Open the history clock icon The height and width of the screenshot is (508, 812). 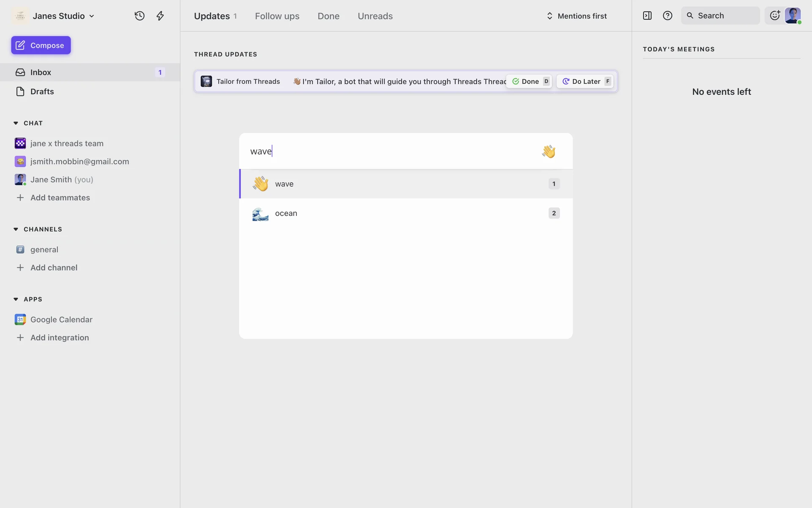pos(140,16)
